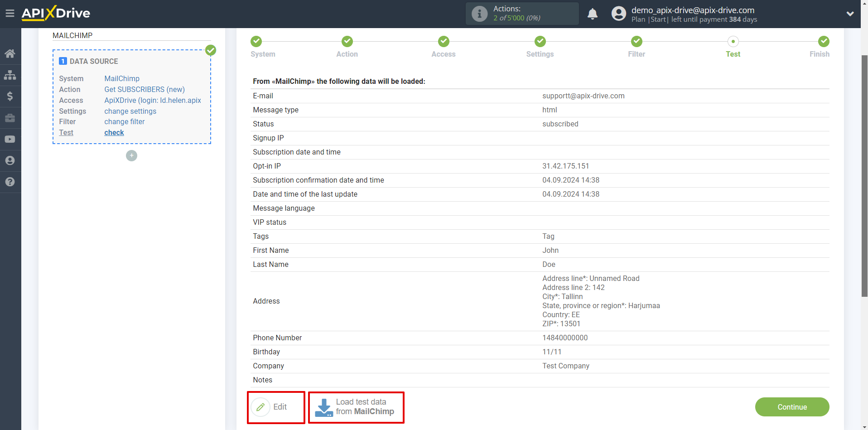The height and width of the screenshot is (430, 868).
Task: Click the Doe last name value
Action: (x=549, y=264)
